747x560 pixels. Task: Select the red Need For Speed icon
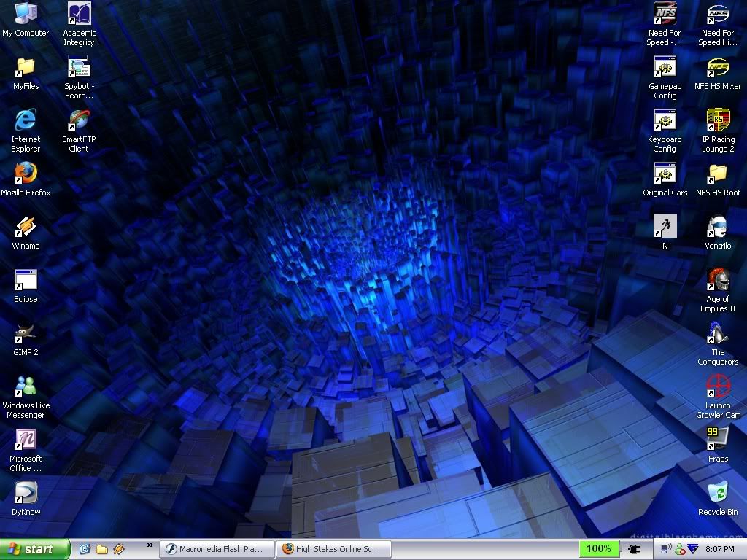coord(665,24)
